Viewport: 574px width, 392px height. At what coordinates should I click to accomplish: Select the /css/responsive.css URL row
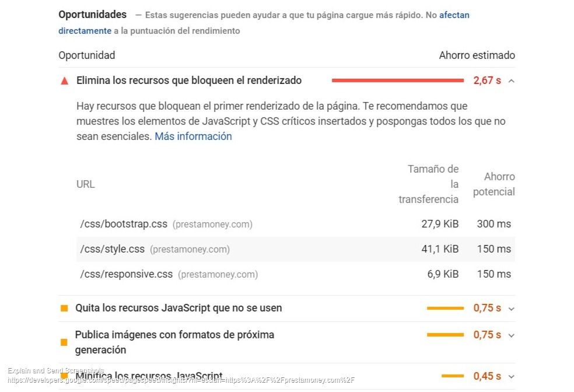pos(295,274)
